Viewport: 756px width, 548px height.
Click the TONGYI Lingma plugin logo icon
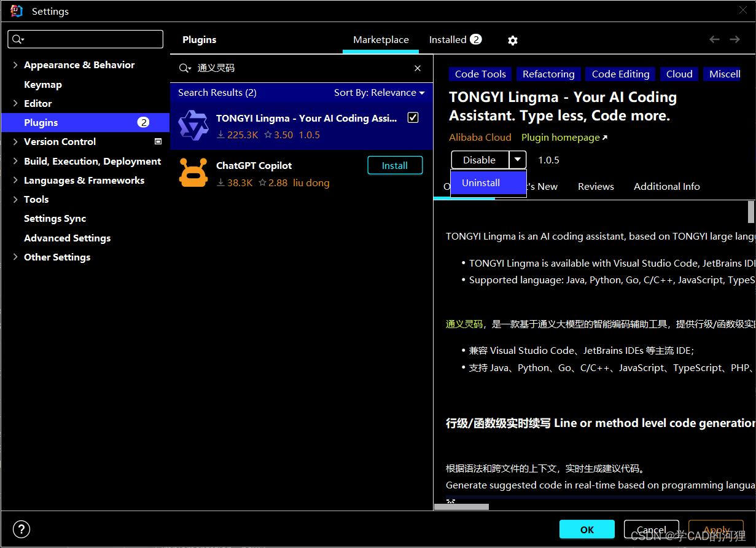click(x=193, y=125)
